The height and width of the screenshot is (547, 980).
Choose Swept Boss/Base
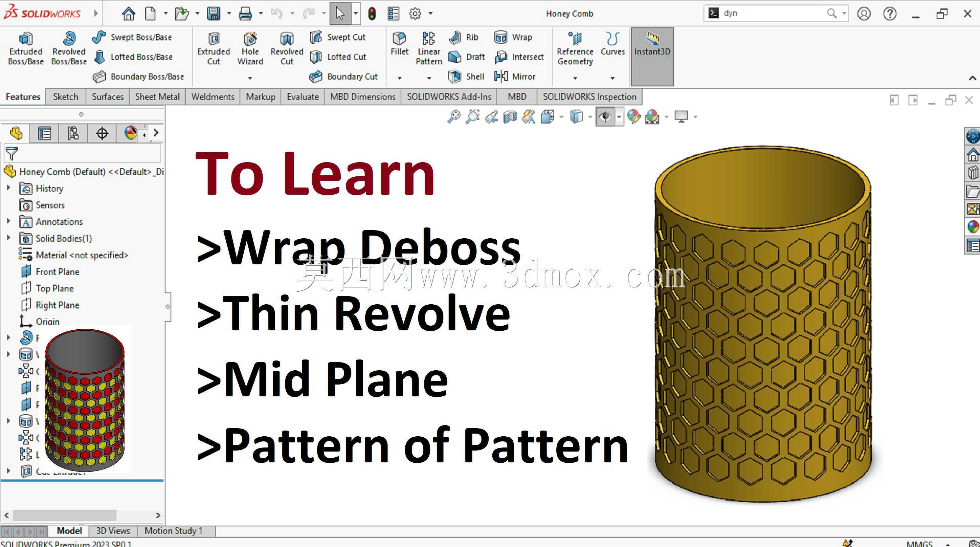(132, 37)
